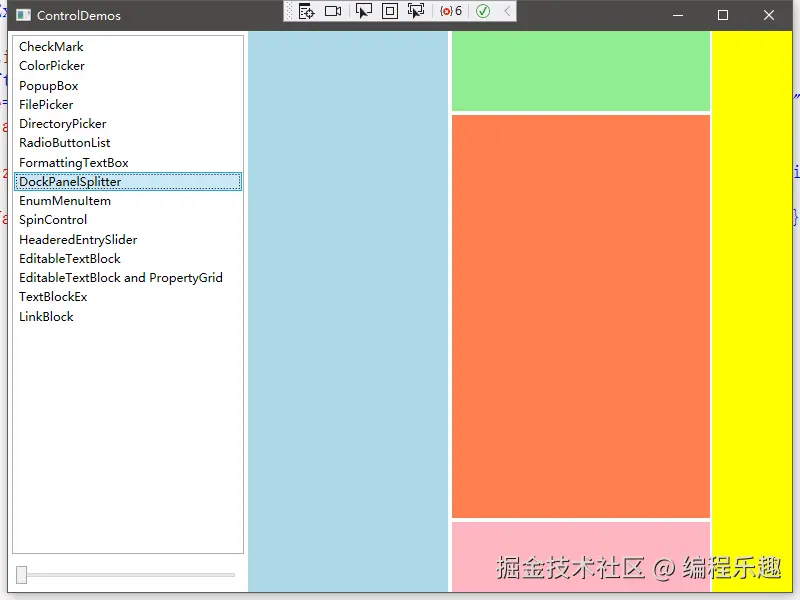
Task: Close the ControlDemos window
Action: coord(768,15)
